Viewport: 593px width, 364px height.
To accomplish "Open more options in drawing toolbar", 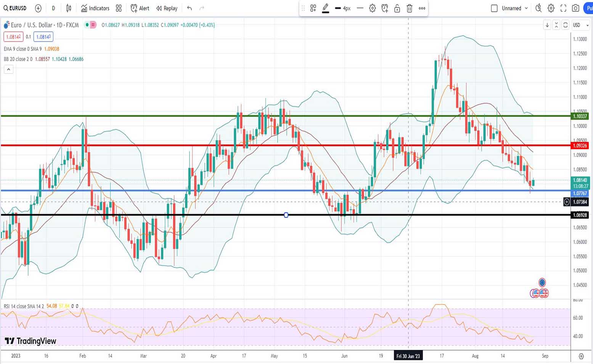I will [x=422, y=8].
